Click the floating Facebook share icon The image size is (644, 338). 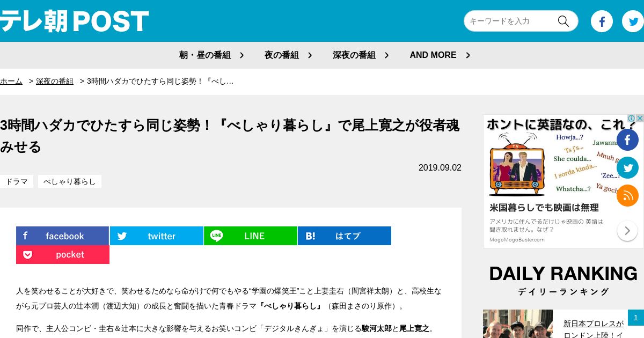627,139
